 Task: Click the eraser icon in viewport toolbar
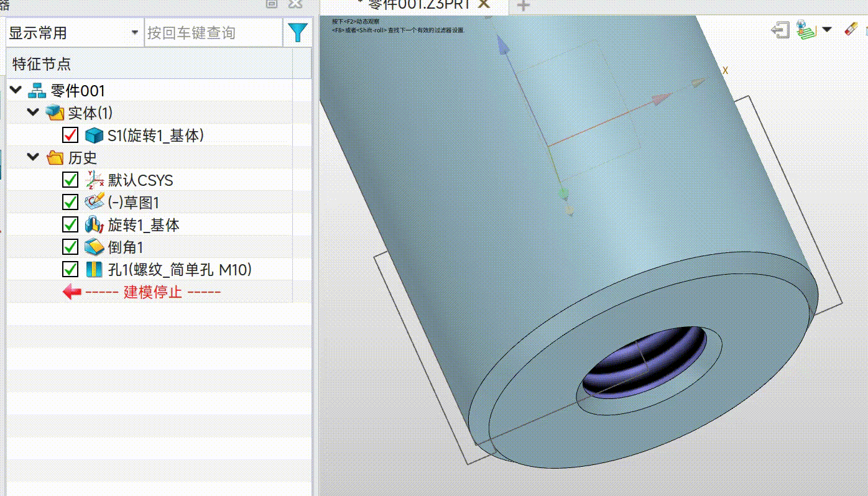[851, 29]
